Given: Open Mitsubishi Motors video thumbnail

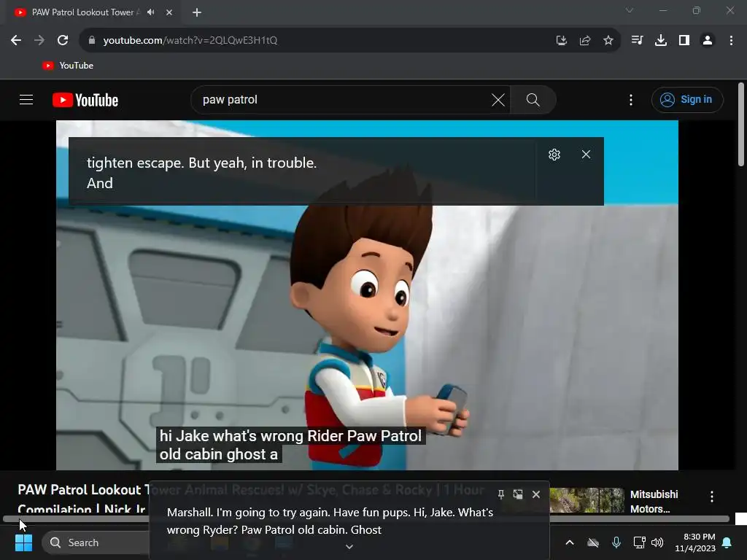Looking at the screenshot, I should [587, 500].
